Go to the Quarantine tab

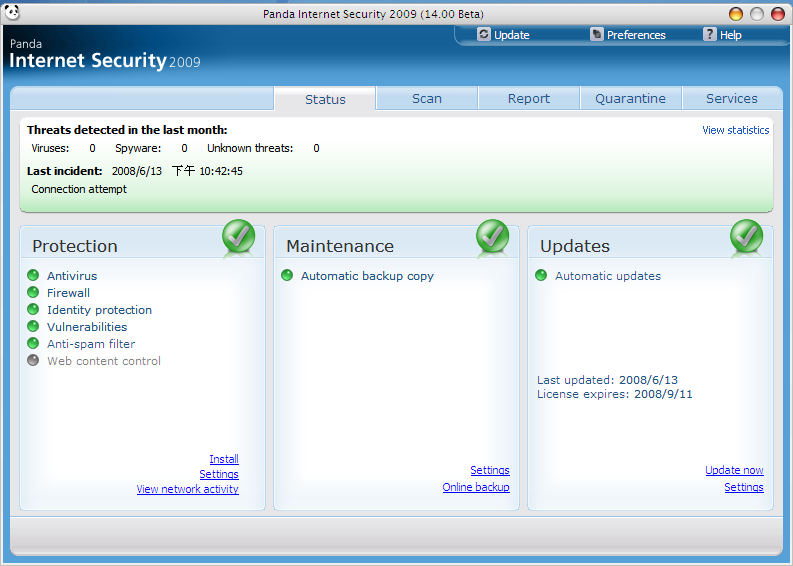click(630, 98)
